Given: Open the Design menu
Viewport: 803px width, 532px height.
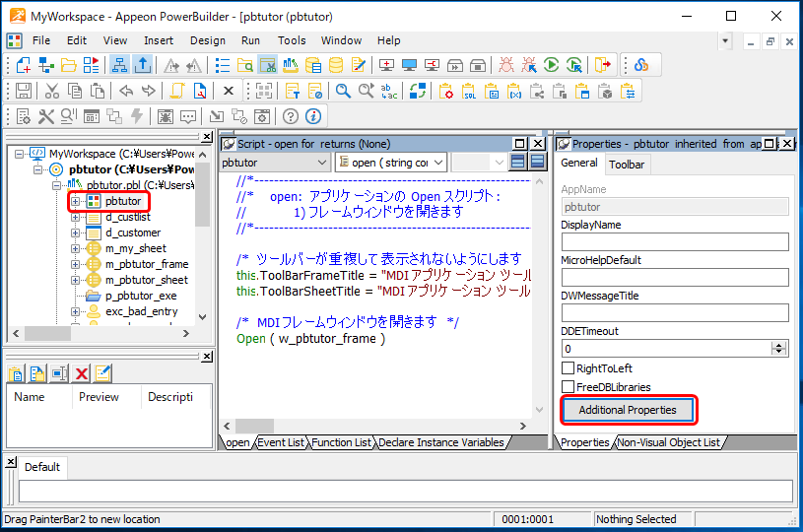Looking at the screenshot, I should point(208,40).
